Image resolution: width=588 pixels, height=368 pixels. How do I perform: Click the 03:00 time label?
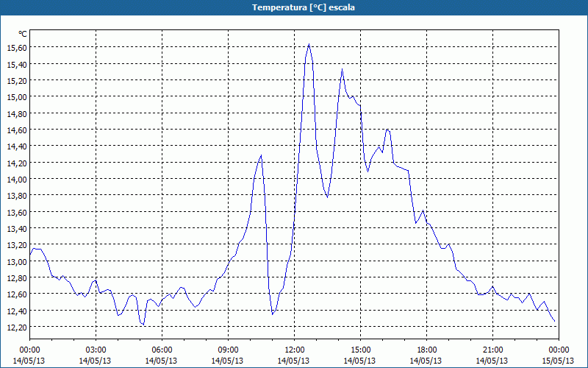(96, 350)
